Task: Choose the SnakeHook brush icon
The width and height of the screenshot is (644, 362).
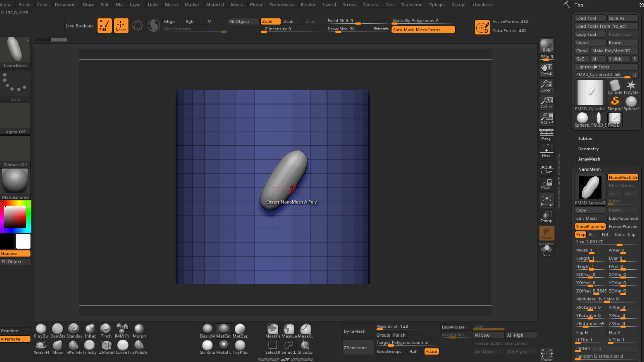Action: [41, 347]
